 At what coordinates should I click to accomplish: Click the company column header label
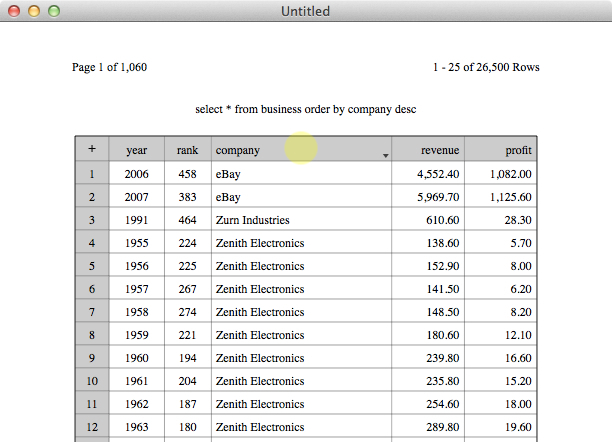click(x=238, y=150)
